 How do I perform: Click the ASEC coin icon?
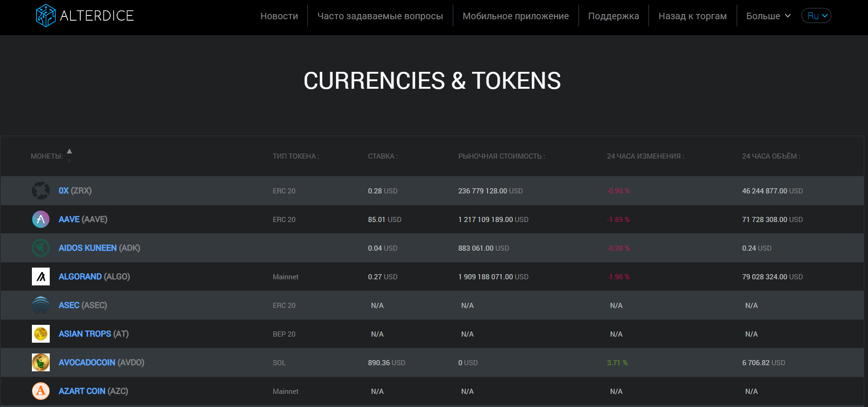pos(41,305)
